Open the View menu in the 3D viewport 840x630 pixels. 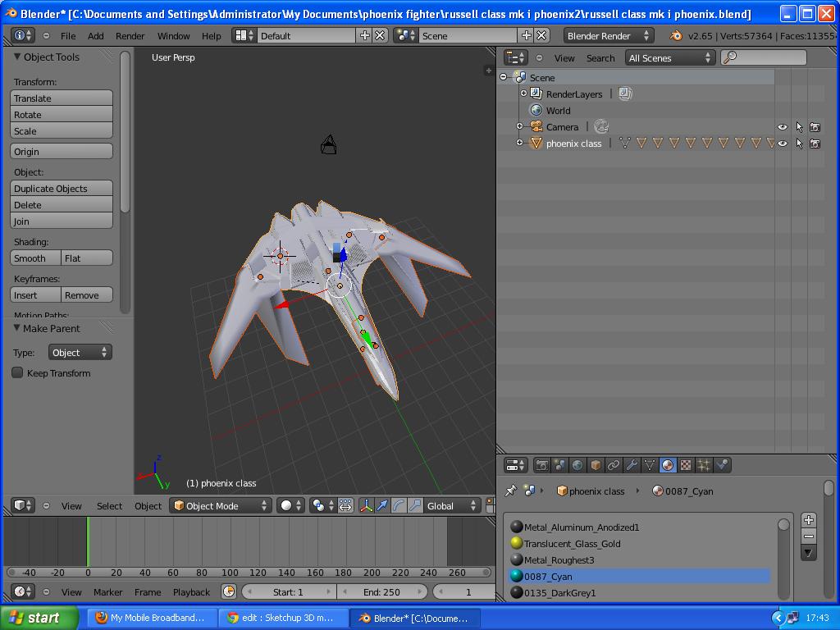point(71,506)
